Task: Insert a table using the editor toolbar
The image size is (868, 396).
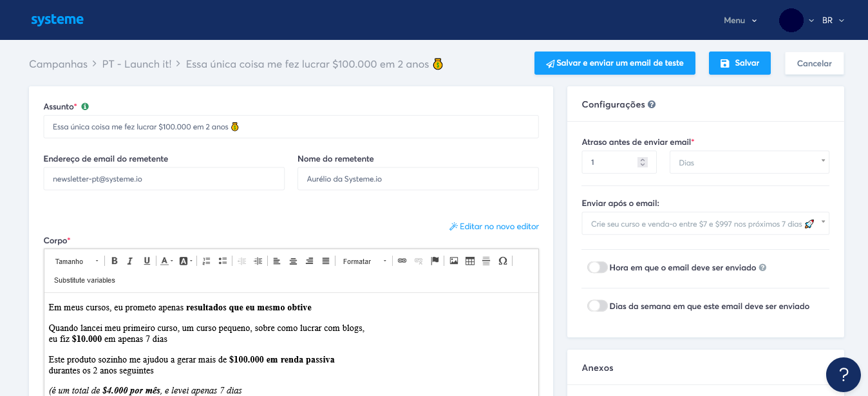Action: click(469, 261)
